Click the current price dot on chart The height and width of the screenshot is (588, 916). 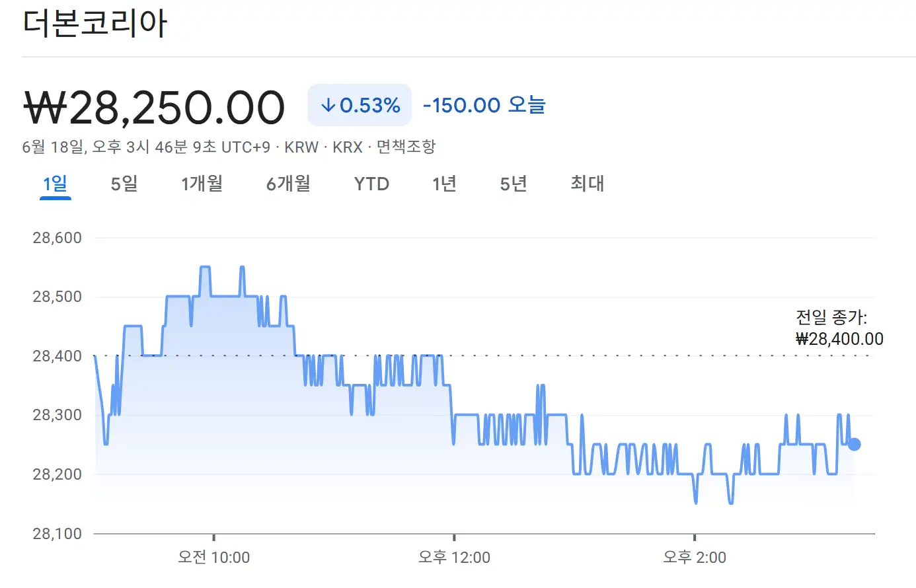coord(854,444)
